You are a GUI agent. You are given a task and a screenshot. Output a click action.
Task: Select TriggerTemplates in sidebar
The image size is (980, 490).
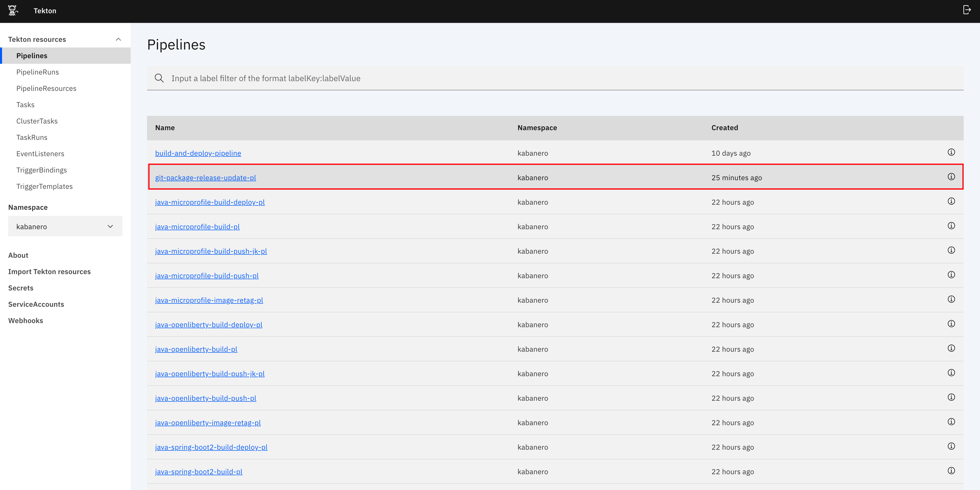[x=44, y=186]
